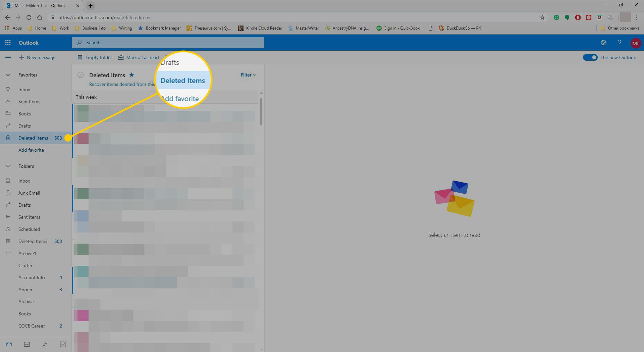Click the star next to Deleted Items heading
The height and width of the screenshot is (352, 644).
click(x=132, y=75)
